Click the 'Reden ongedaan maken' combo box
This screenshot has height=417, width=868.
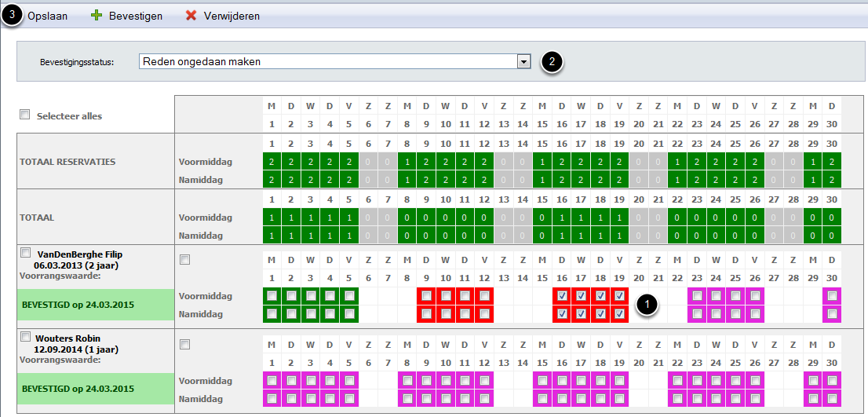(328, 62)
